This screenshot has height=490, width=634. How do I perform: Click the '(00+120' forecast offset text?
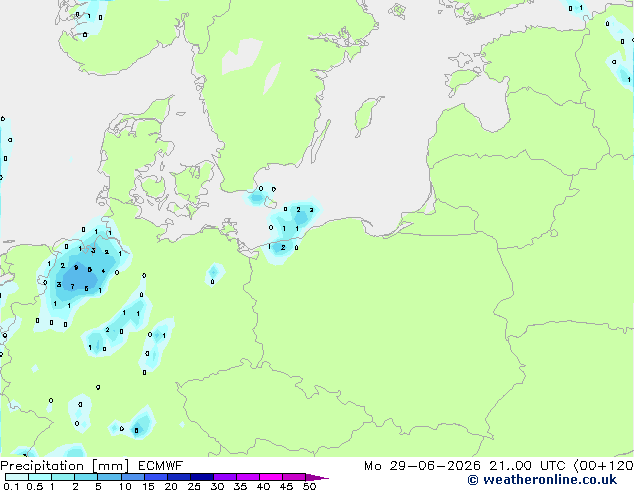tap(603, 466)
